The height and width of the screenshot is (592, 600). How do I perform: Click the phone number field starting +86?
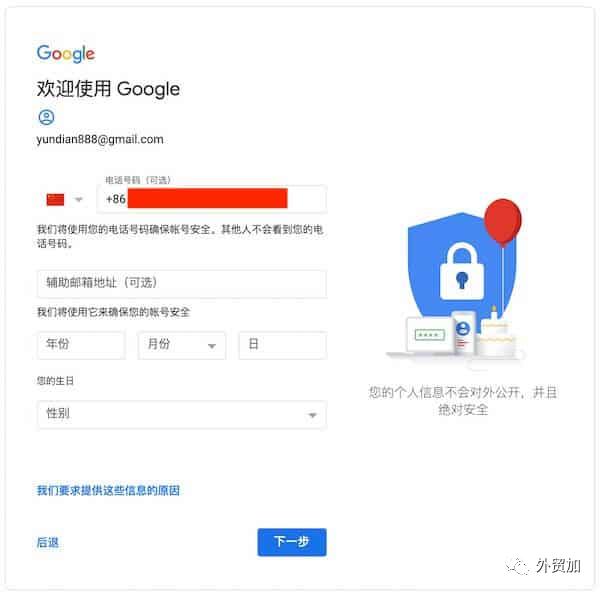click(x=212, y=199)
